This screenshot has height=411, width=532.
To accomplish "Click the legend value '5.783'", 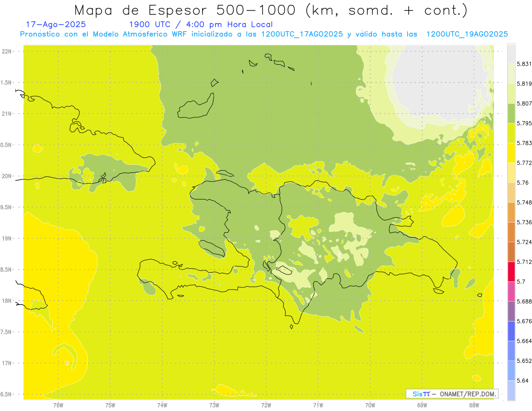I will pos(524,143).
